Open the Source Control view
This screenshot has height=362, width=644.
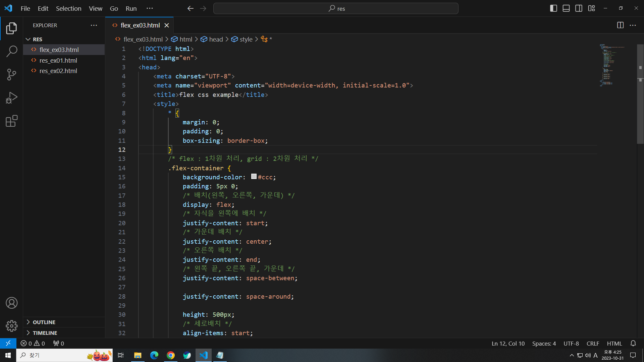point(12,74)
